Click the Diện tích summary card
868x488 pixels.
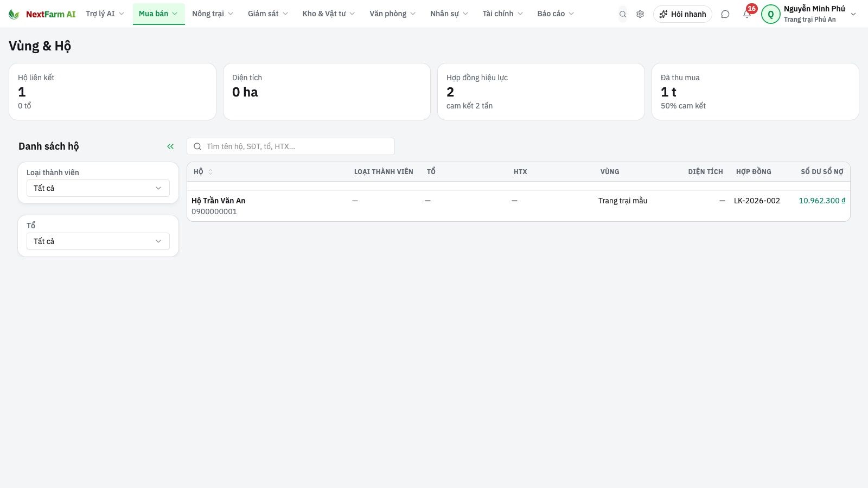[x=327, y=92]
